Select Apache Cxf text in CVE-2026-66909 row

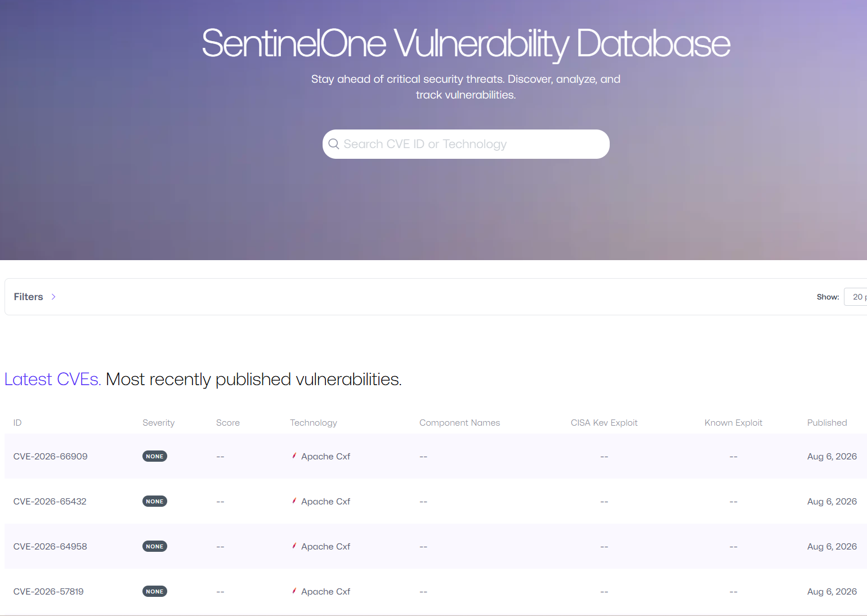[x=325, y=456]
